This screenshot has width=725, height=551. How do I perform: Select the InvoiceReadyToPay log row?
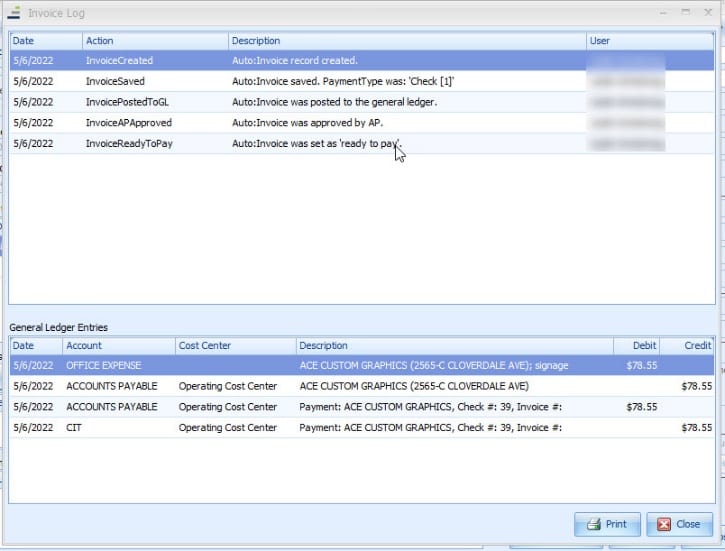pyautogui.click(x=362, y=144)
